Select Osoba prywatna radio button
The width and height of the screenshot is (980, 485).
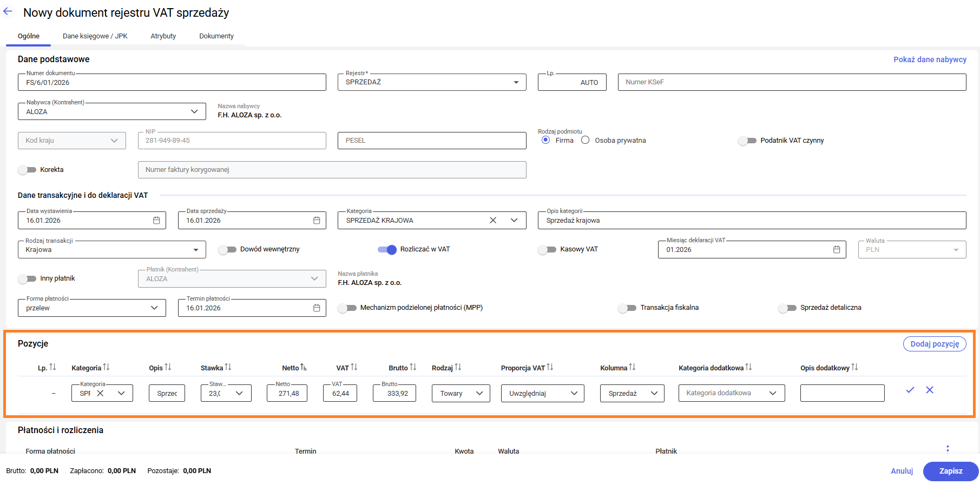(x=585, y=140)
